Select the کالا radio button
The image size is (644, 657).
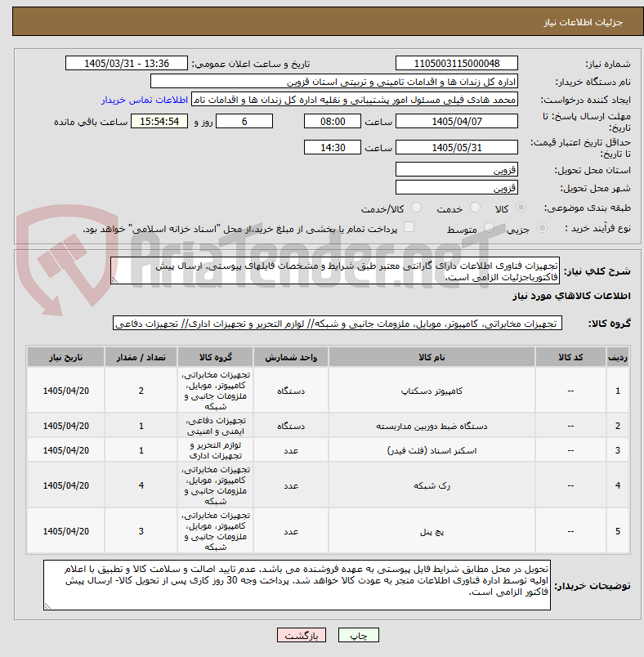pos(521,208)
